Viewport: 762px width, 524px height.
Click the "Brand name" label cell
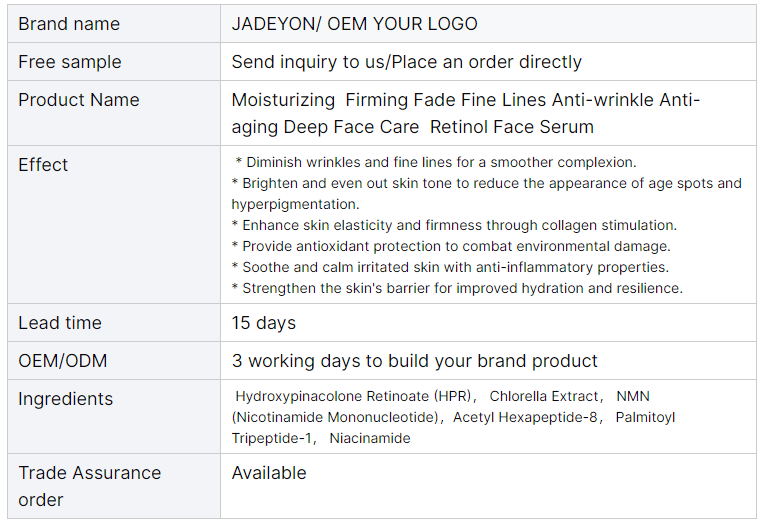(69, 24)
